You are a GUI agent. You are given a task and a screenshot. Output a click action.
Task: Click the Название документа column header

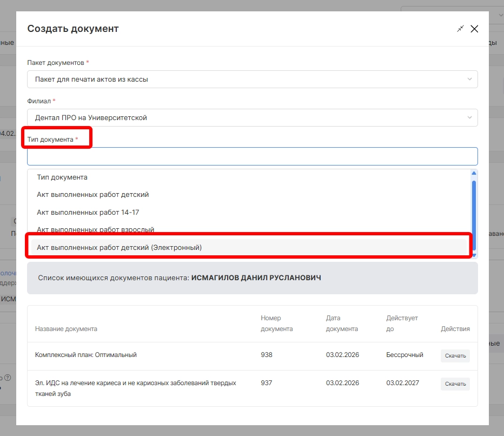tap(66, 329)
